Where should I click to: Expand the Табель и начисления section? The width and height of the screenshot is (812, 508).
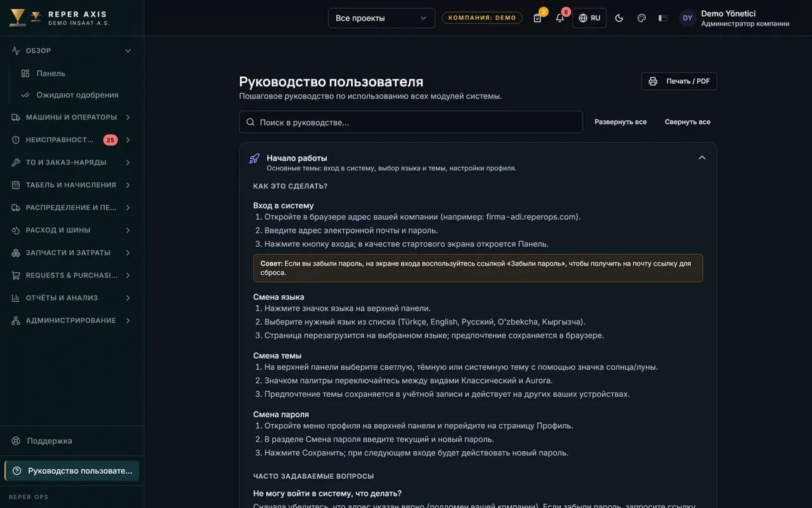click(72, 185)
